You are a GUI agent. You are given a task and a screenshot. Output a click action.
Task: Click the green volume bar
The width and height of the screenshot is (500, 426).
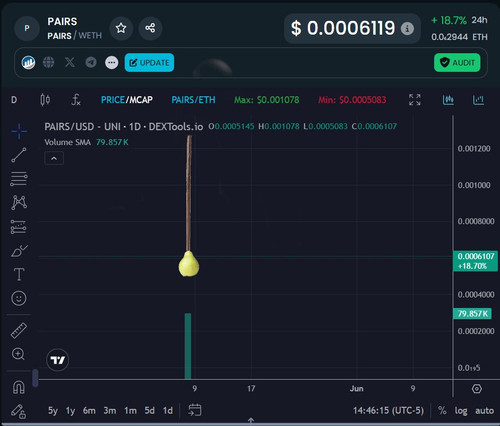pos(188,346)
